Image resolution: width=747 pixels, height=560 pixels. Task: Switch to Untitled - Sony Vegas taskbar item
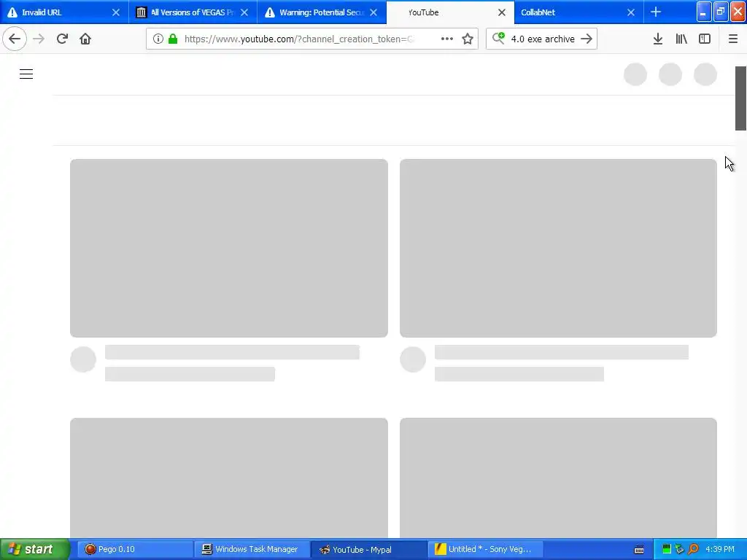[485, 549]
